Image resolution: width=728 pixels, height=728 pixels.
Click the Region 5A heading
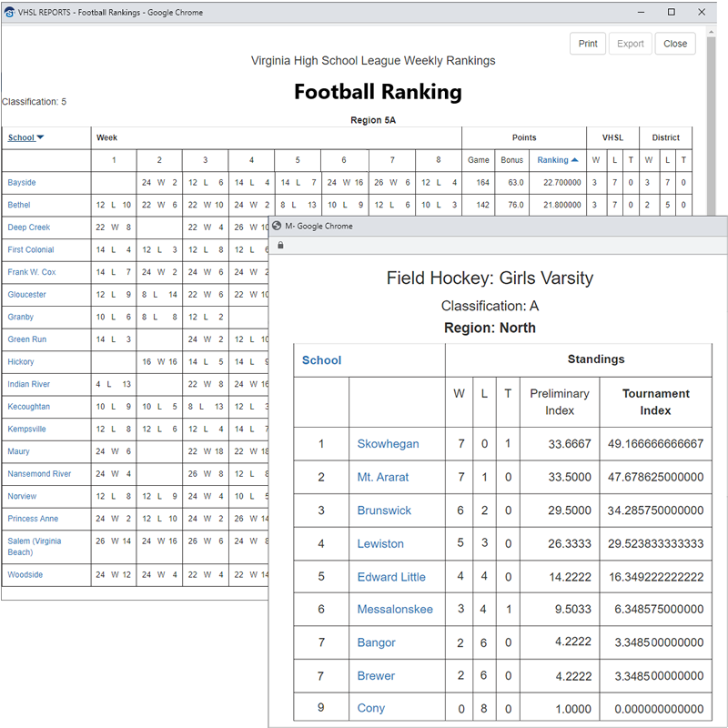pyautogui.click(x=373, y=120)
